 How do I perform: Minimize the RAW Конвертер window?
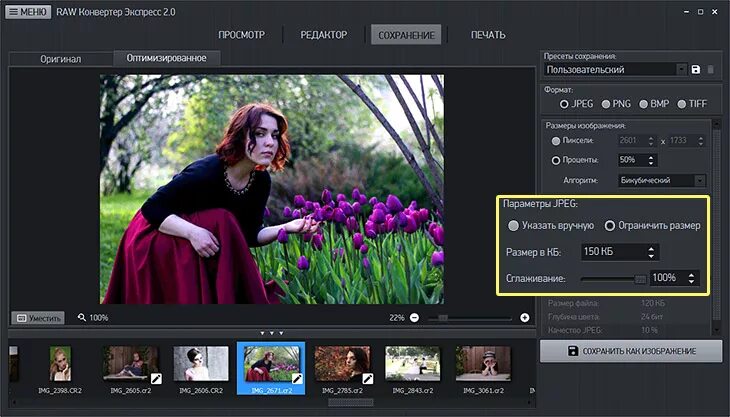click(687, 12)
